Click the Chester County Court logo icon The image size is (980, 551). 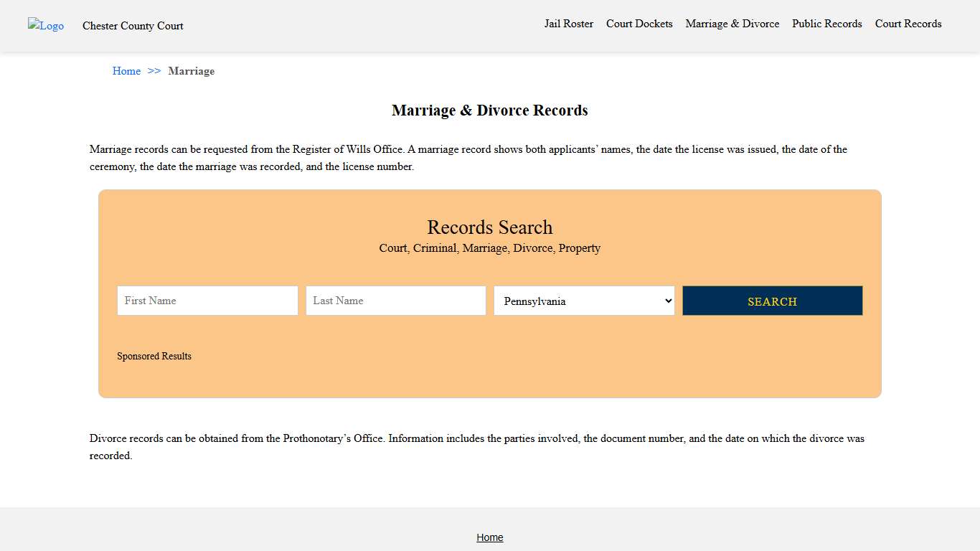45,26
